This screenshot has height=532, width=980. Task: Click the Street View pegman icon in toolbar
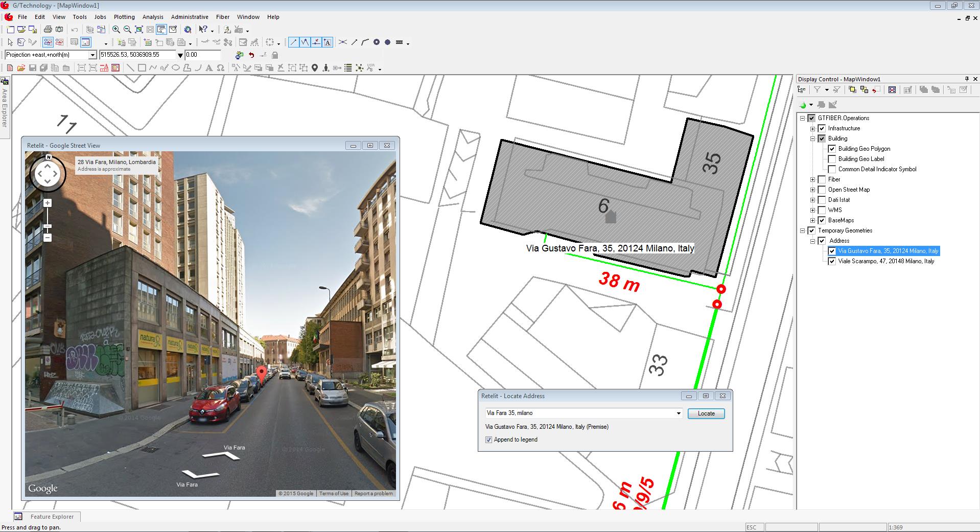[326, 67]
